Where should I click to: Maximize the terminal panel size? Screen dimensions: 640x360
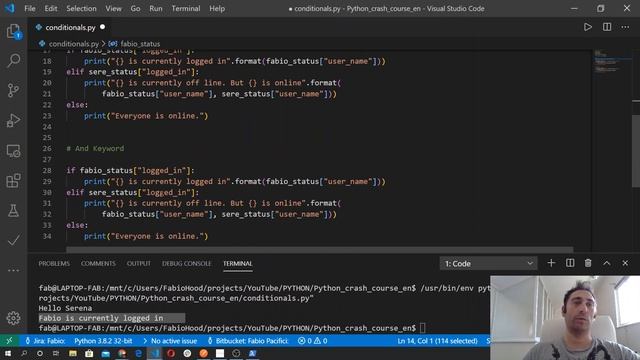(x=607, y=263)
